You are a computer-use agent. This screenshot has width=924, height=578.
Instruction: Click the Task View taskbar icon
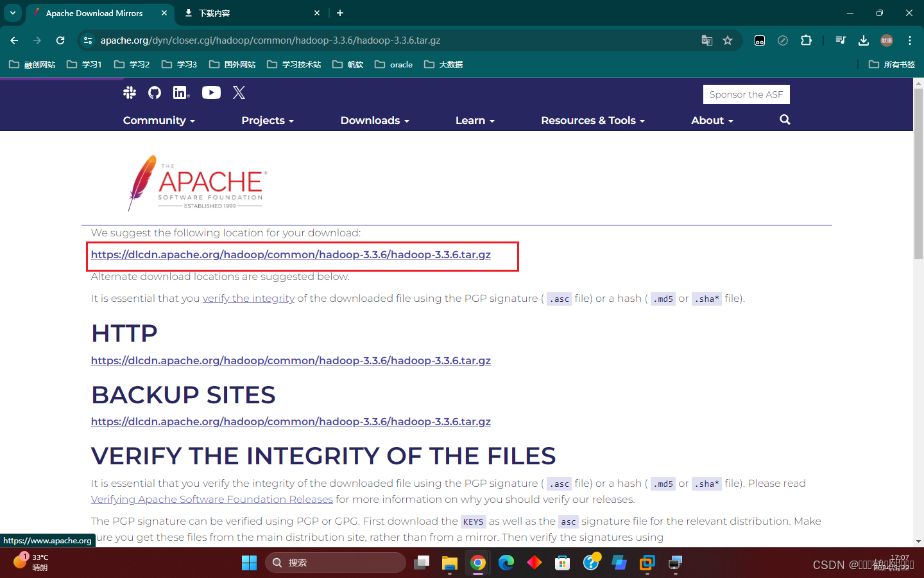pyautogui.click(x=421, y=563)
